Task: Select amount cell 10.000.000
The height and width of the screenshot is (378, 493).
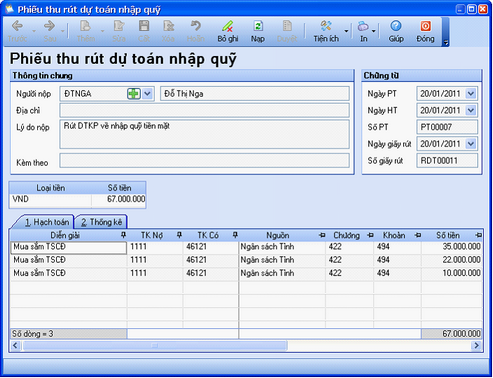Action: click(452, 273)
